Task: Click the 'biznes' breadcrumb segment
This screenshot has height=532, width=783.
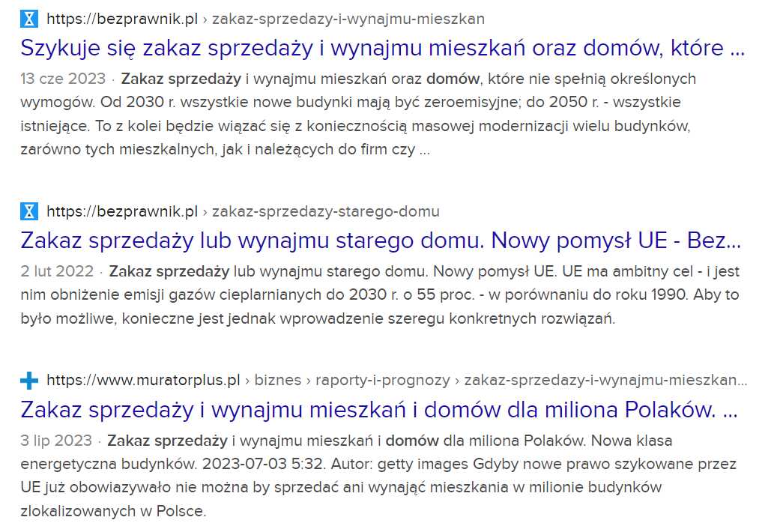Action: pos(278,380)
